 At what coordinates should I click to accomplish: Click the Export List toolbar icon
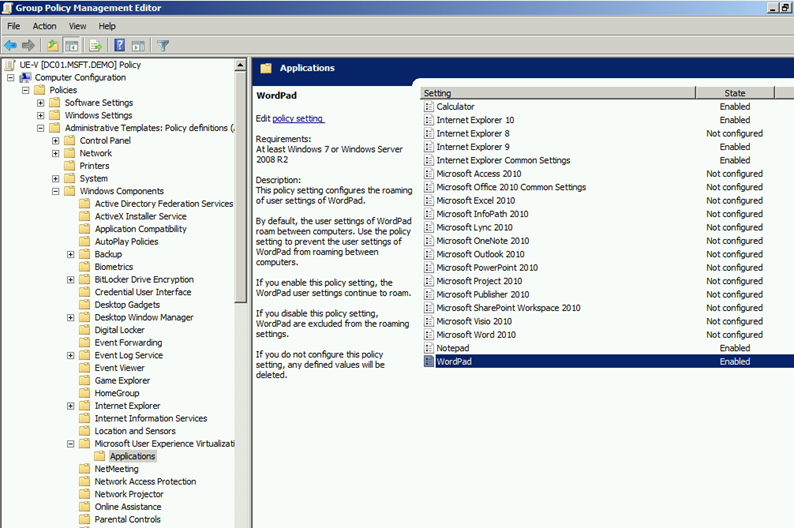click(96, 46)
